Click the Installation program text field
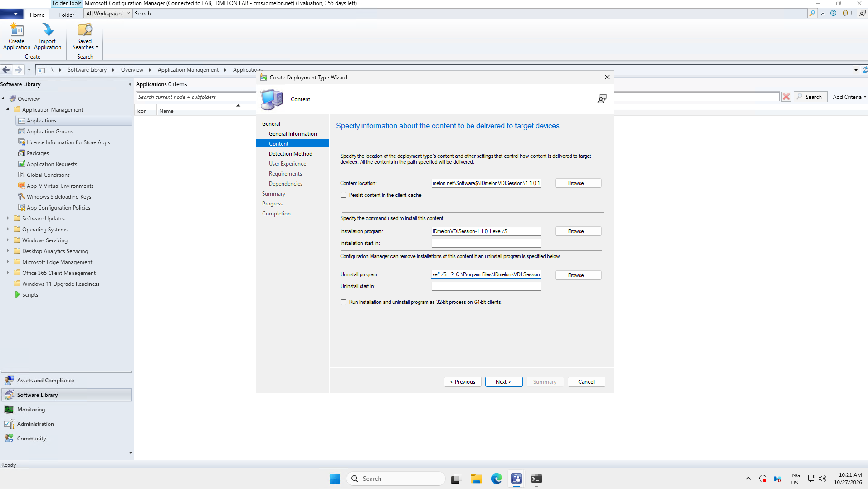Viewport: 868px width, 489px height. click(486, 231)
